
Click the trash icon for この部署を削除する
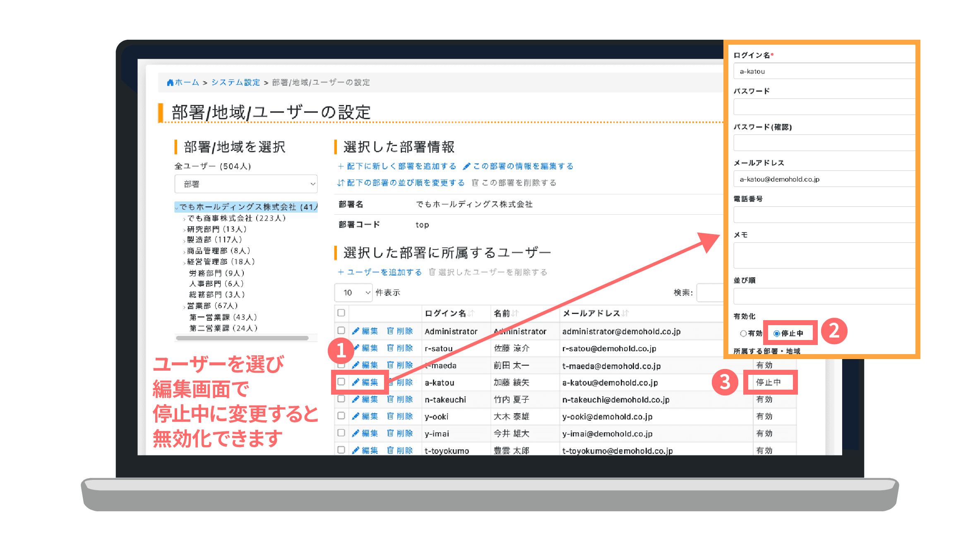pyautogui.click(x=475, y=182)
